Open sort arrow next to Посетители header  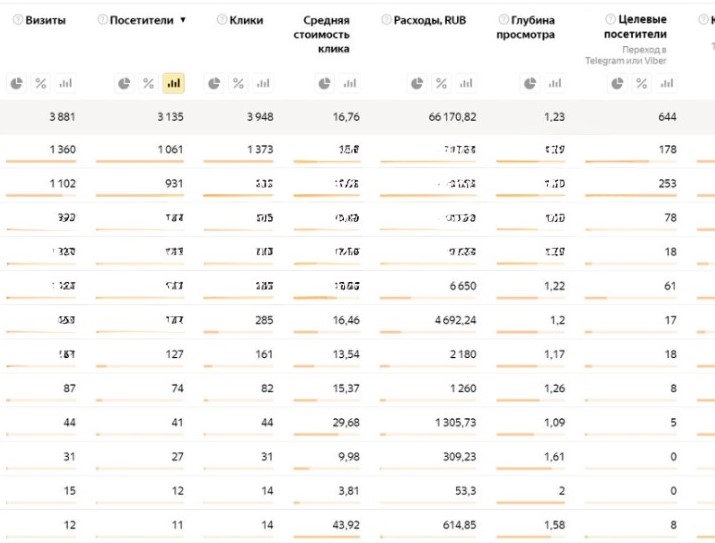click(x=183, y=20)
